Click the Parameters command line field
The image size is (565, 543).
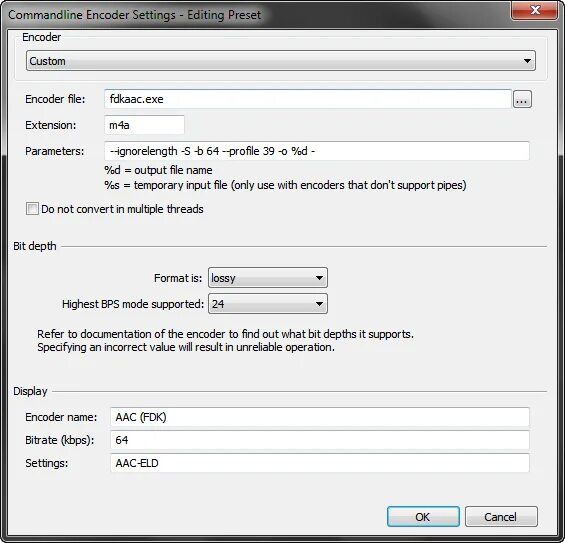317,151
